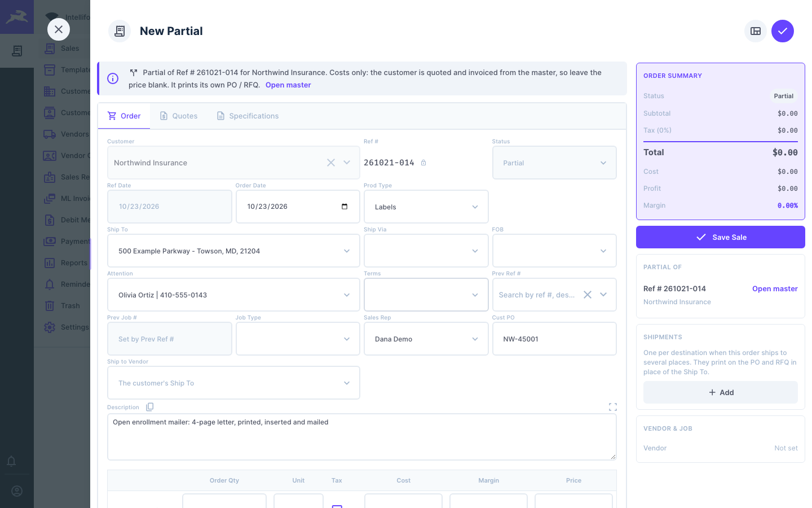Click into the Description text area
812x508 pixels.
click(362, 437)
